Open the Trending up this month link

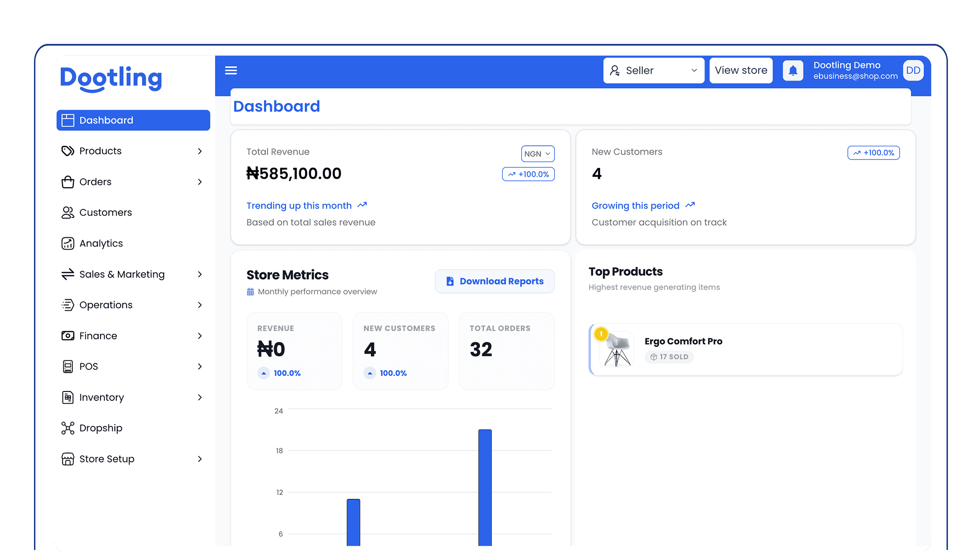300,205
